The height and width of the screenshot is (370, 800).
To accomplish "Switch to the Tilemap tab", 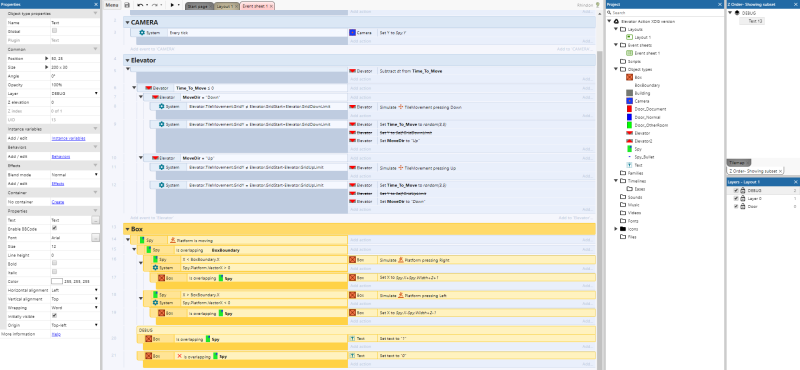I will (738, 163).
